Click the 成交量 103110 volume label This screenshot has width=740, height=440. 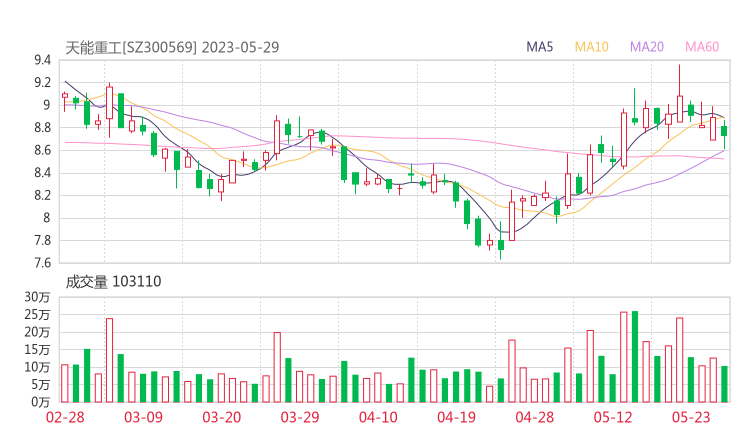pos(113,282)
